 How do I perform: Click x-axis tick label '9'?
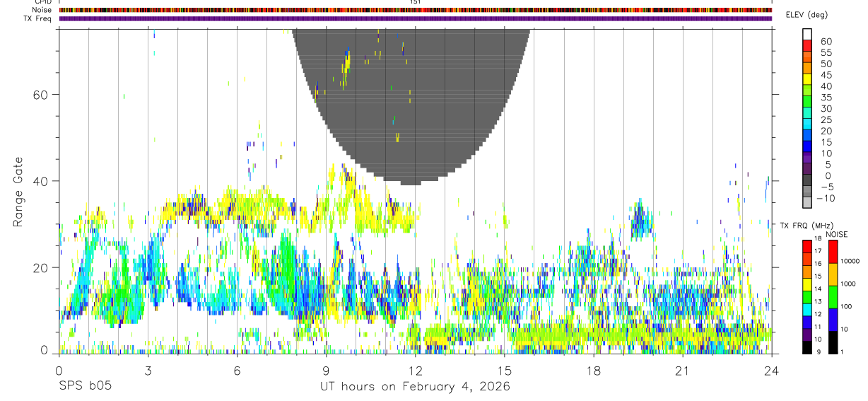point(326,371)
